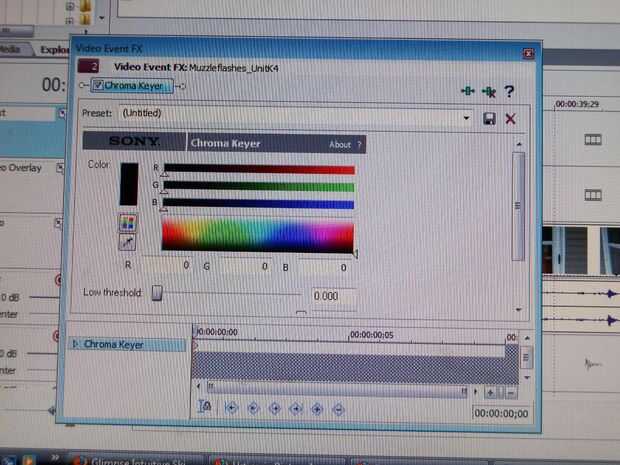Click on the green G color bar
620x465 pixels.
[259, 186]
